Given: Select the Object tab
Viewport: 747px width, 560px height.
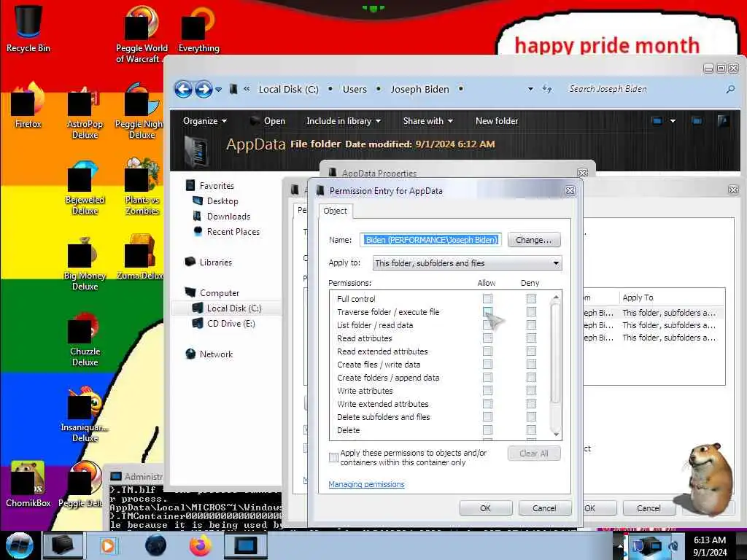Looking at the screenshot, I should pos(336,211).
